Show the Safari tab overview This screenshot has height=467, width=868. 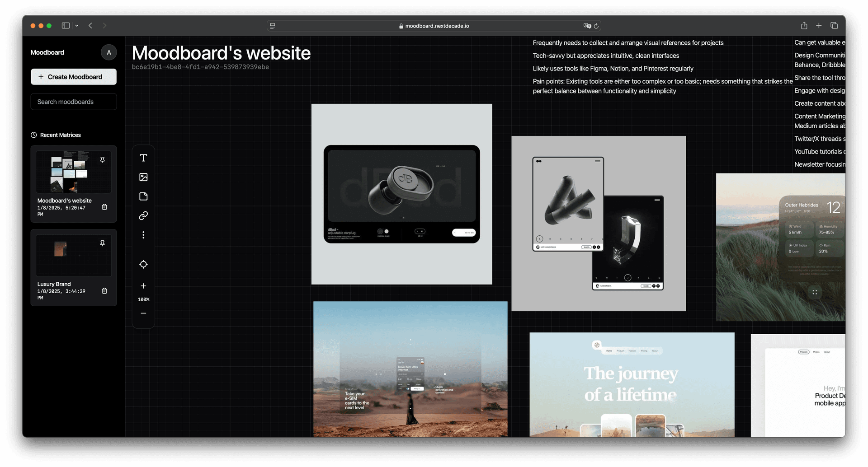pos(834,26)
